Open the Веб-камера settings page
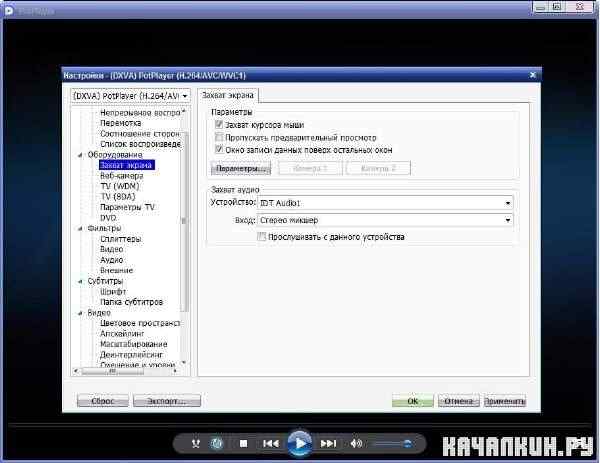This screenshot has width=600, height=463. click(x=121, y=176)
